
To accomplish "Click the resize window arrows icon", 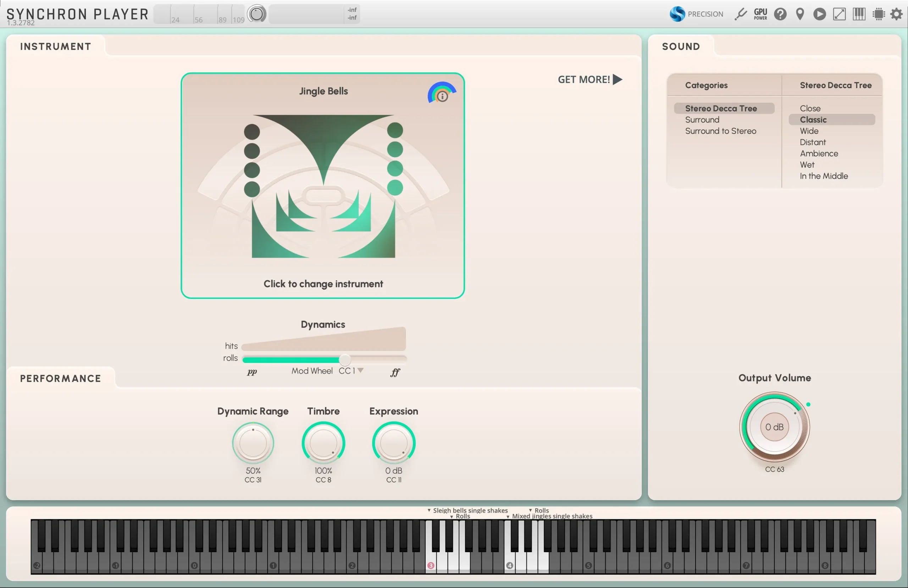I will point(839,14).
